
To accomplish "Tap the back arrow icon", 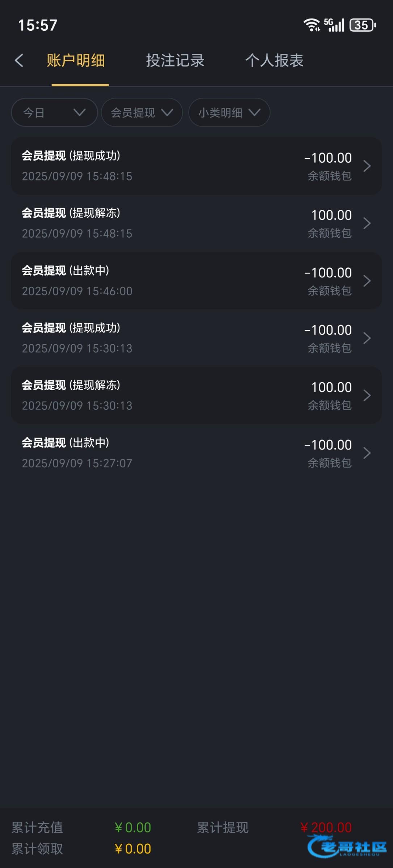I will coord(19,60).
